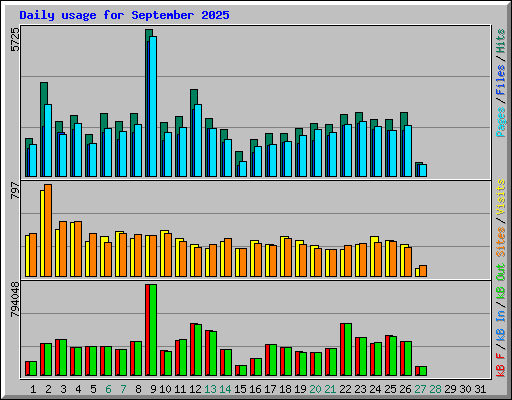Screen dimensions: 512x400
Task: Click green weekend day label 20
Action: pyautogui.click(x=315, y=389)
